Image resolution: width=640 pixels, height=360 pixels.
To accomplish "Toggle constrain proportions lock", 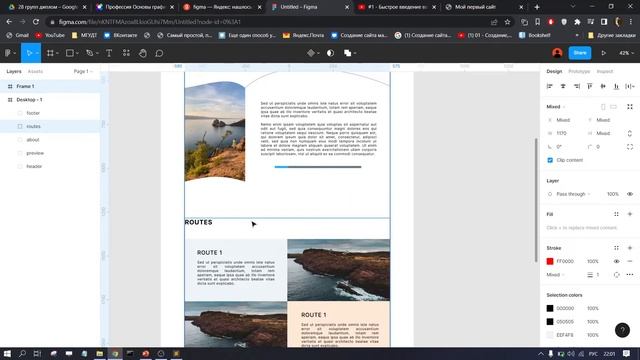I will coord(630,133).
